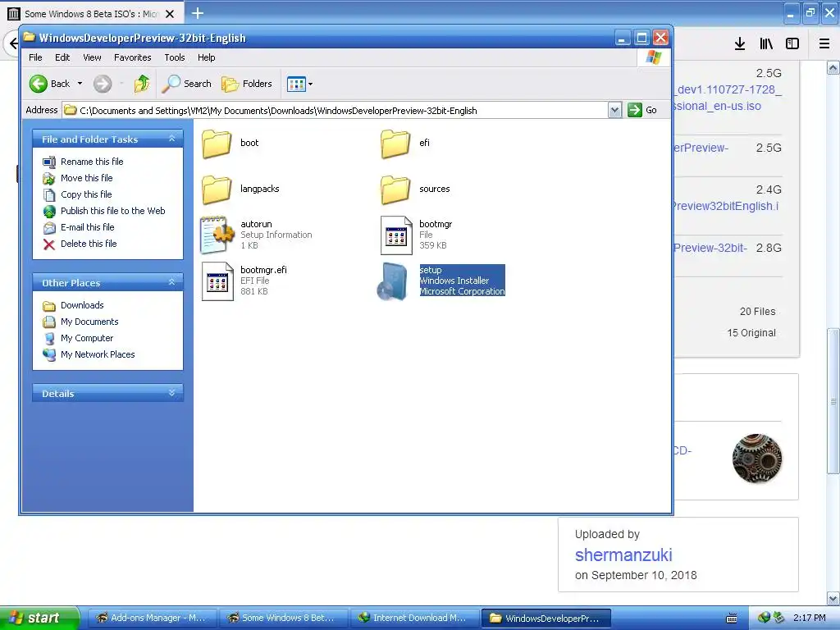Screen dimensions: 840x630
Task: Expand the Details panel
Action: tap(172, 393)
